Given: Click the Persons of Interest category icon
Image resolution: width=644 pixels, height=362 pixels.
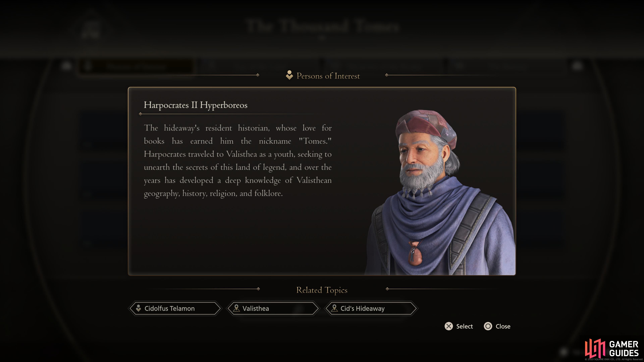Looking at the screenshot, I should pyautogui.click(x=289, y=75).
